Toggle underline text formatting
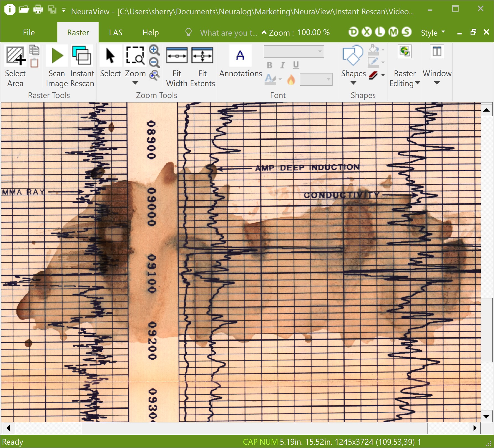 (296, 65)
